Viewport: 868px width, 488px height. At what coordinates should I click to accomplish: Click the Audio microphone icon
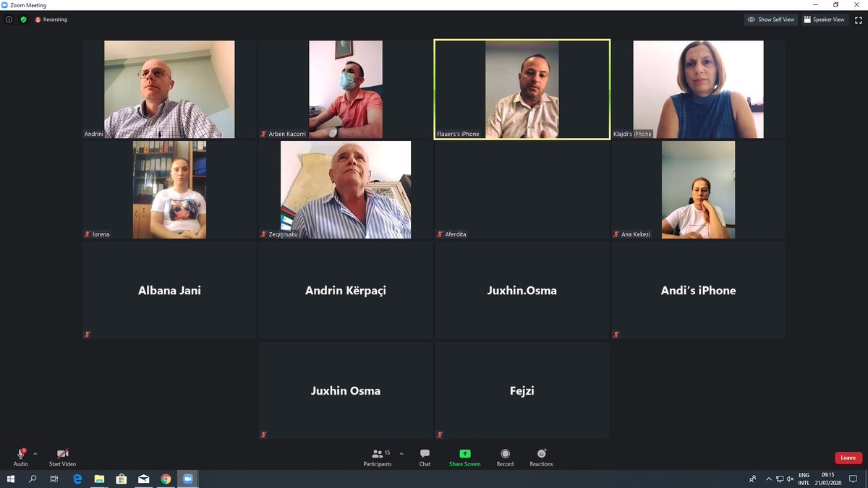(21, 454)
